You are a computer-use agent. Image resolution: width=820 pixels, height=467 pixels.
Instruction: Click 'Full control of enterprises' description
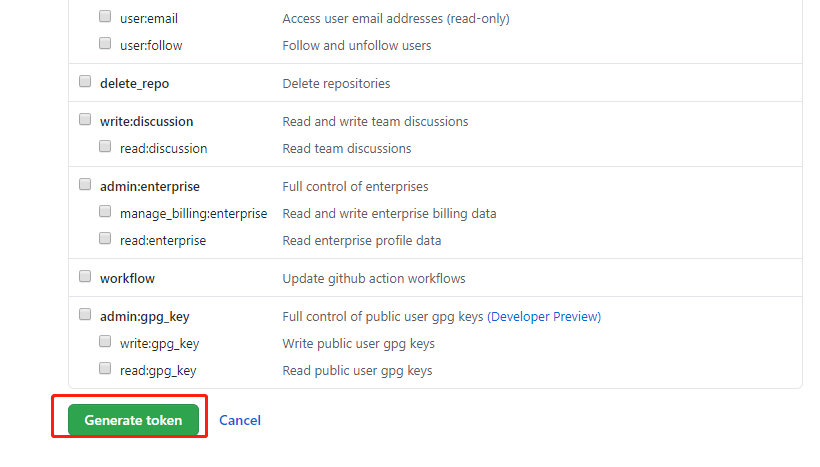[355, 187]
